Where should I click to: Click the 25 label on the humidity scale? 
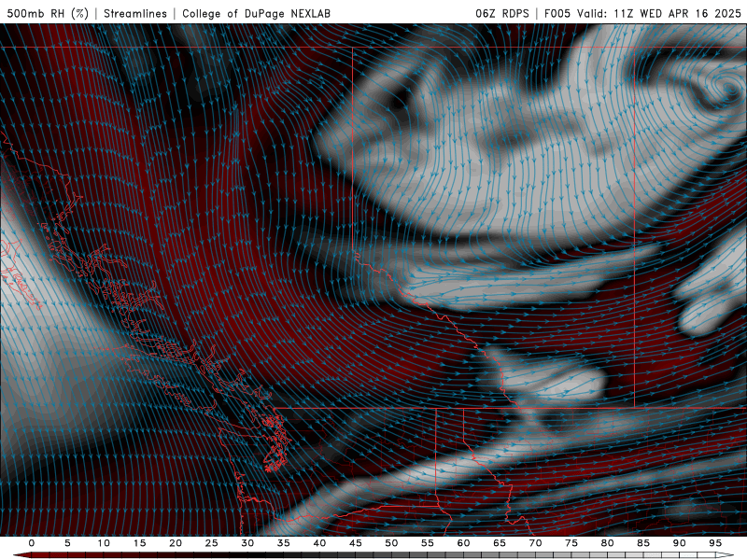[212, 543]
